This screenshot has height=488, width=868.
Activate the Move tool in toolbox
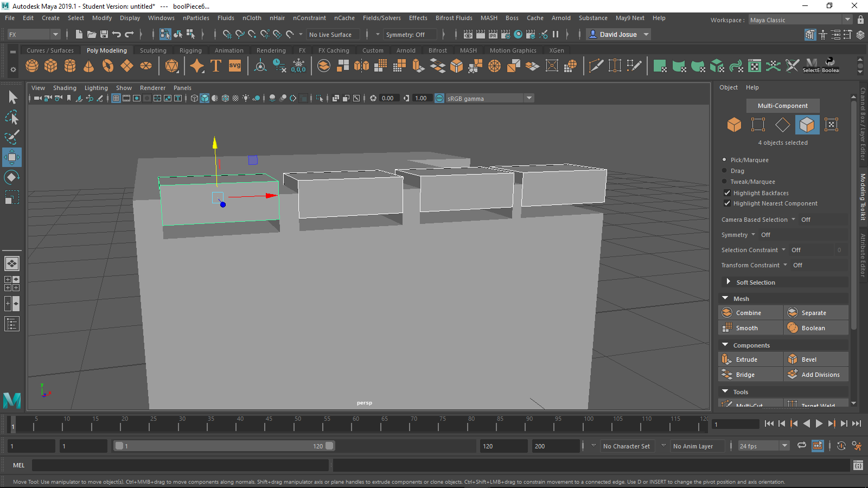[x=12, y=157]
